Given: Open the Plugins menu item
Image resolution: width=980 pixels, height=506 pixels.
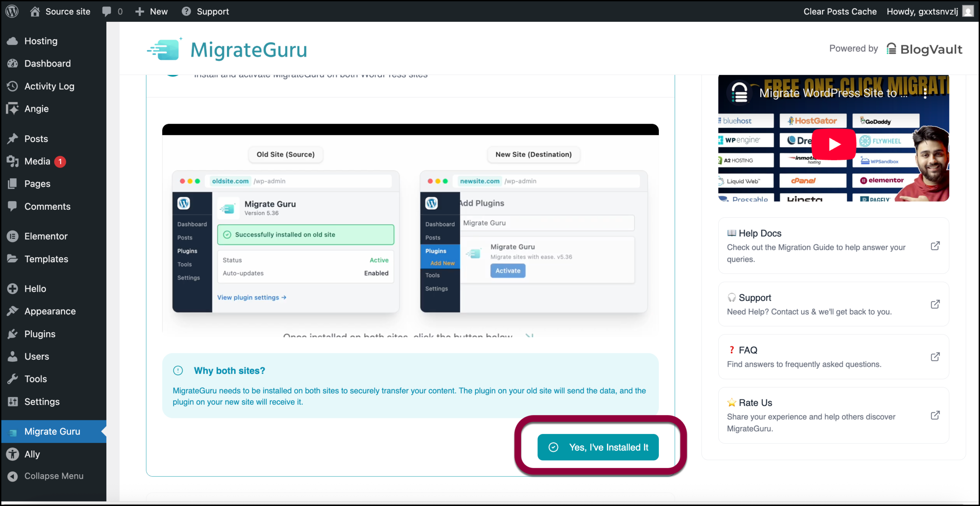Looking at the screenshot, I should tap(40, 334).
